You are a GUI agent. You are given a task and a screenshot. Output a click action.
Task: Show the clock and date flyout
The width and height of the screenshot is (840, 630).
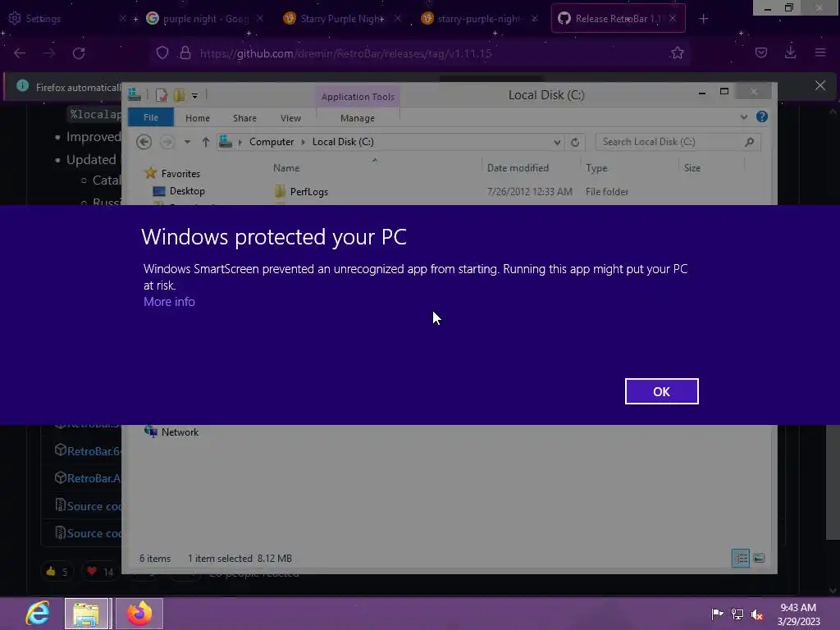798,614
